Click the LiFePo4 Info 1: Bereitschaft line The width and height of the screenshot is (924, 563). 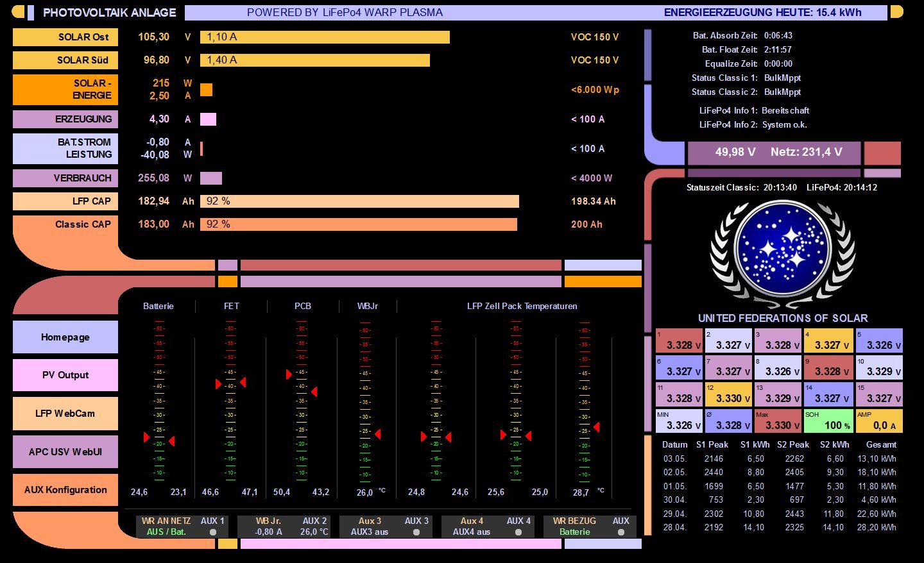pos(754,110)
